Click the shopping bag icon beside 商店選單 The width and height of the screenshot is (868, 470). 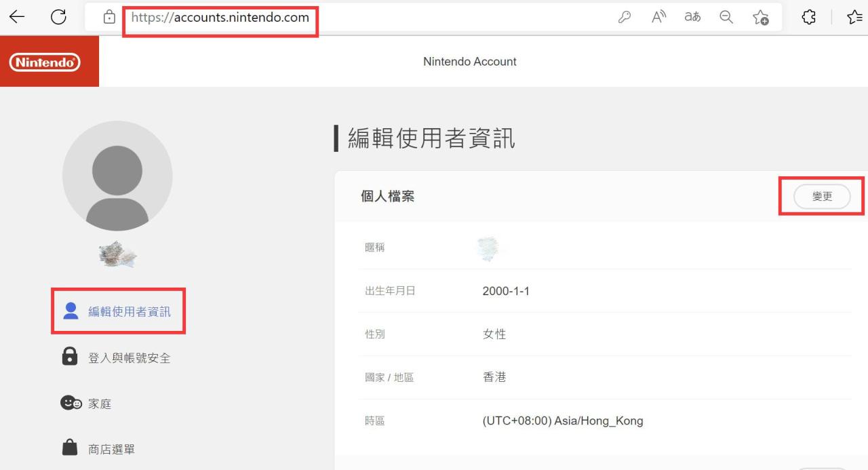[x=70, y=448]
